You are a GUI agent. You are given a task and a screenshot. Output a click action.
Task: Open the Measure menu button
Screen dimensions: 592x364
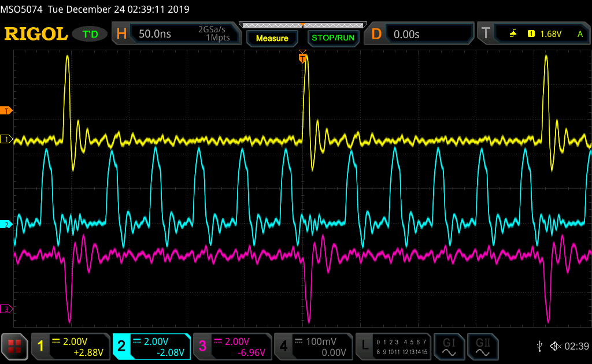click(x=272, y=38)
